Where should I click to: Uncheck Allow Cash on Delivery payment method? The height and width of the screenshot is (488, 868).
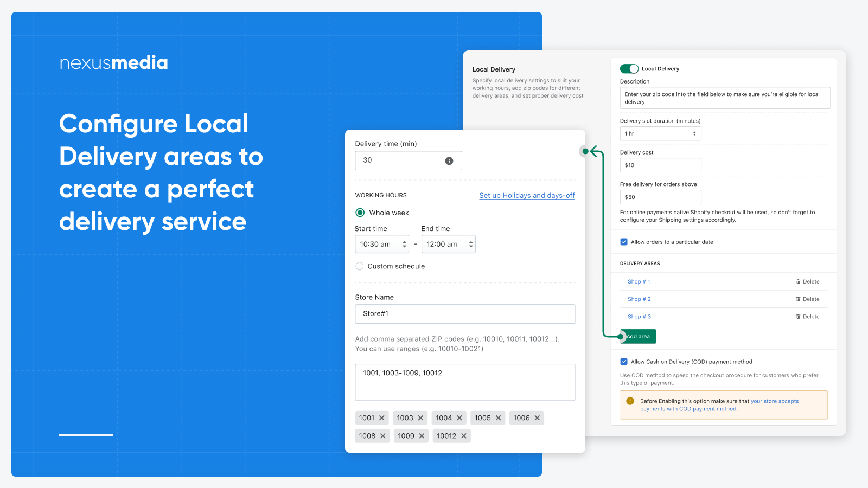[624, 362]
